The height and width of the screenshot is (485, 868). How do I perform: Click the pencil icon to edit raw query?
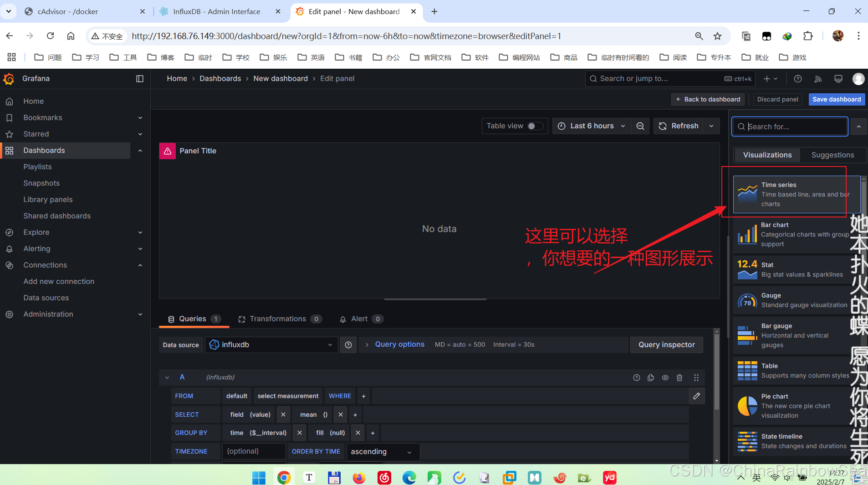click(697, 396)
